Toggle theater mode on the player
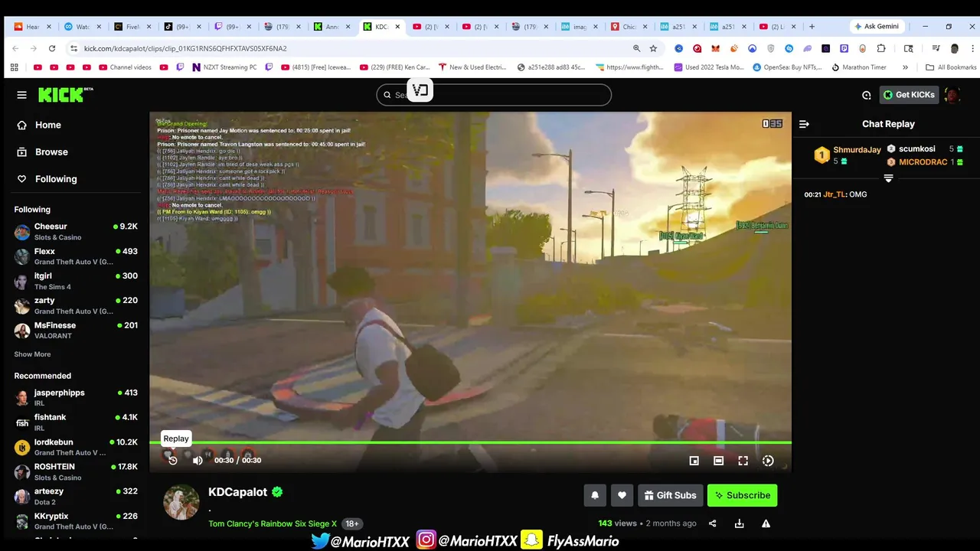Viewport: 980px width, 551px height. 718,461
